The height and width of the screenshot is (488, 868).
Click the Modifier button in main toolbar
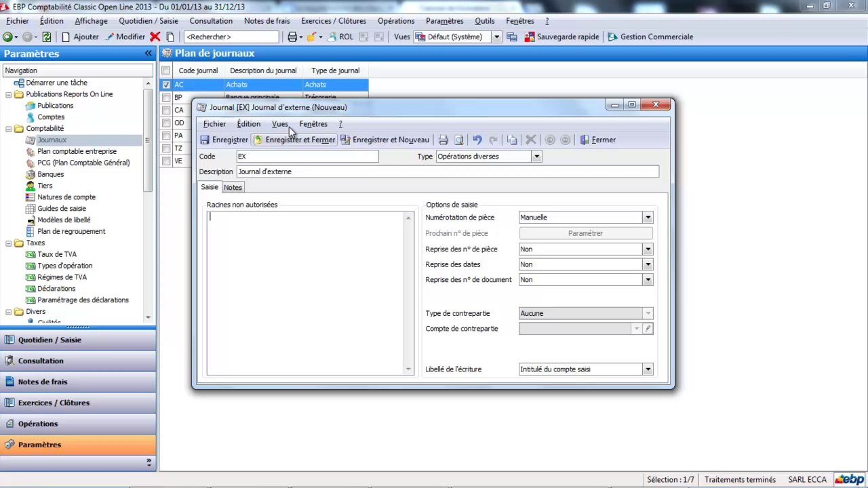[125, 37]
